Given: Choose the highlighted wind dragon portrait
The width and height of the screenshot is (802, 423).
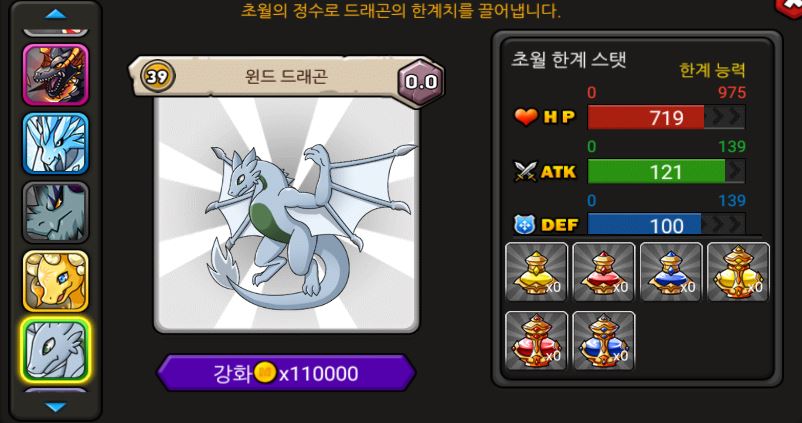Looking at the screenshot, I should pos(55,350).
